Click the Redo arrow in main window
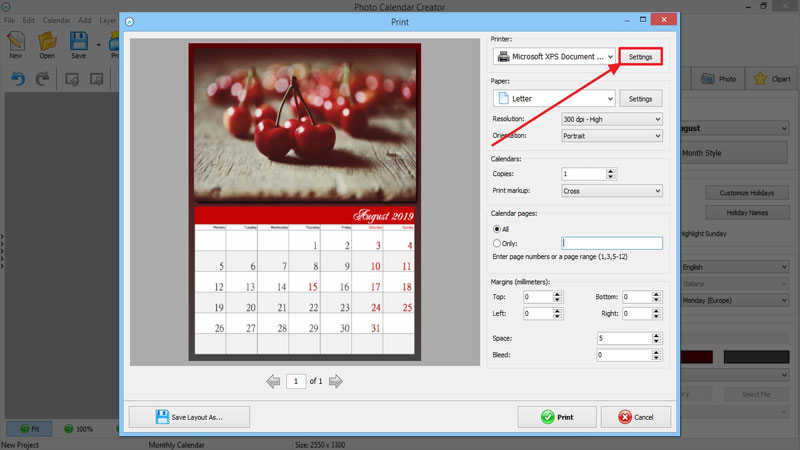Image resolution: width=800 pixels, height=450 pixels. click(42, 79)
